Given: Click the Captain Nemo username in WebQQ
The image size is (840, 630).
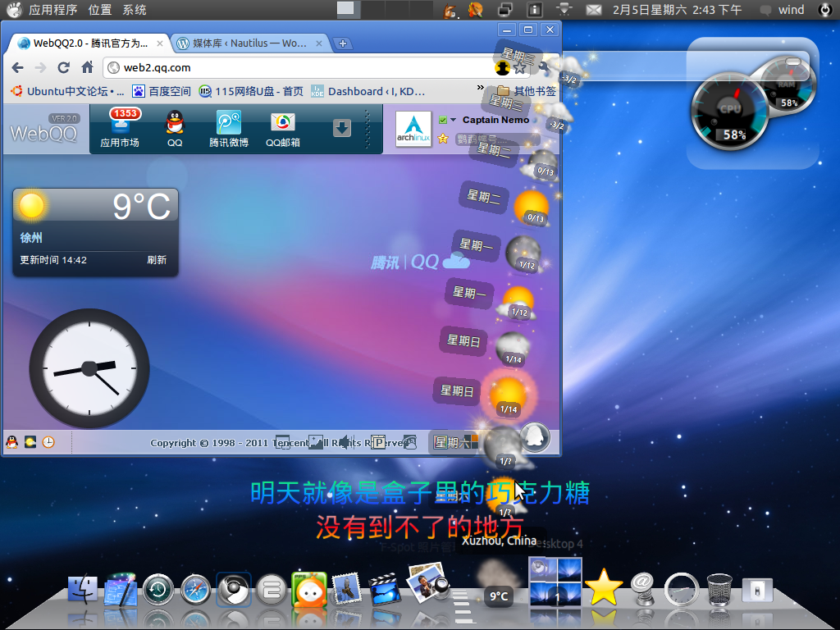Looking at the screenshot, I should click(495, 120).
